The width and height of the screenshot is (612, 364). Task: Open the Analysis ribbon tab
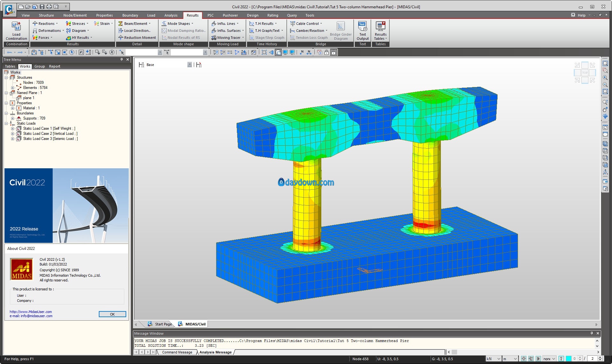171,15
